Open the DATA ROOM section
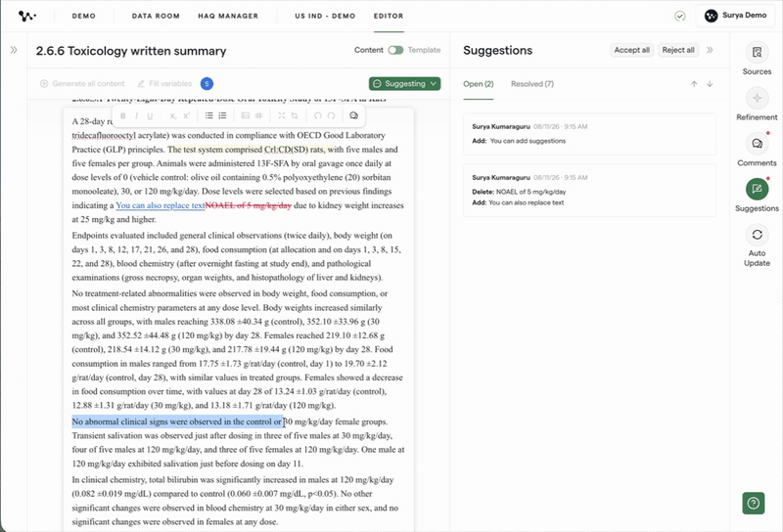The image size is (783, 532). [x=156, y=16]
